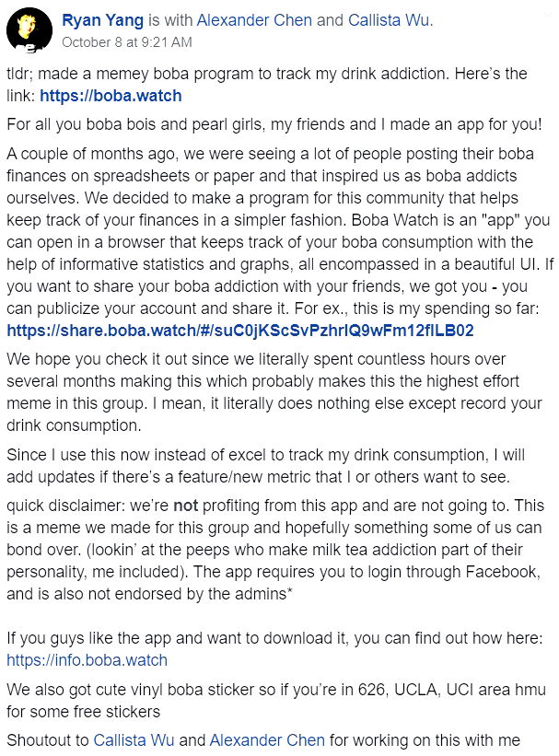559x756 pixels.
Task: Click the 'If you guys like the app' line
Action: pos(276,638)
